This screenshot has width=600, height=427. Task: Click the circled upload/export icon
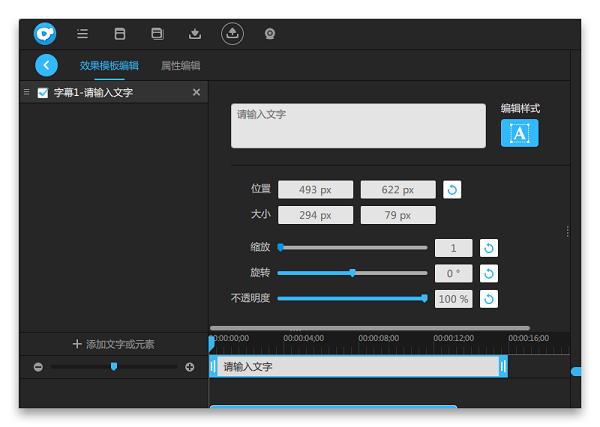click(232, 33)
